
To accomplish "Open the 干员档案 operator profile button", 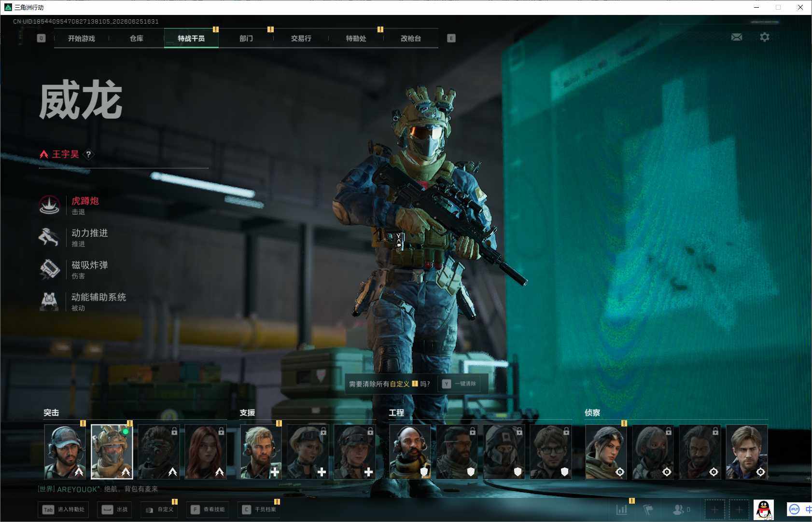I will pos(259,509).
